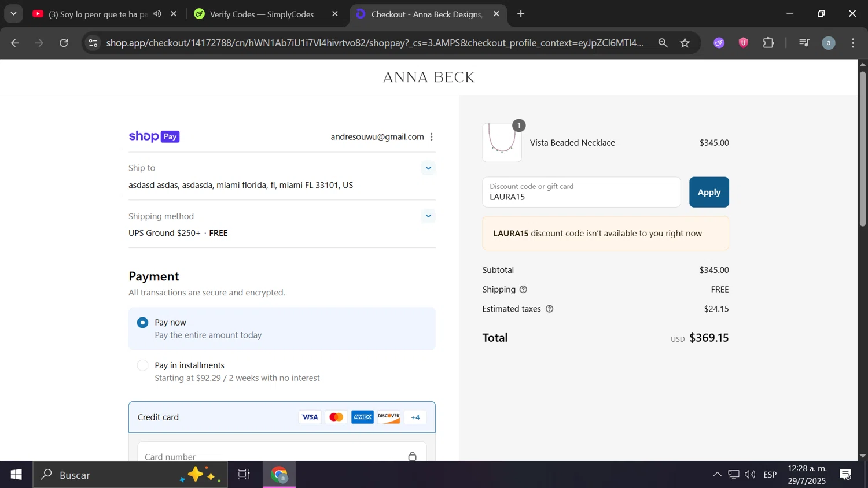This screenshot has width=868, height=488.
Task: Click the American Express icon
Action: 363,417
